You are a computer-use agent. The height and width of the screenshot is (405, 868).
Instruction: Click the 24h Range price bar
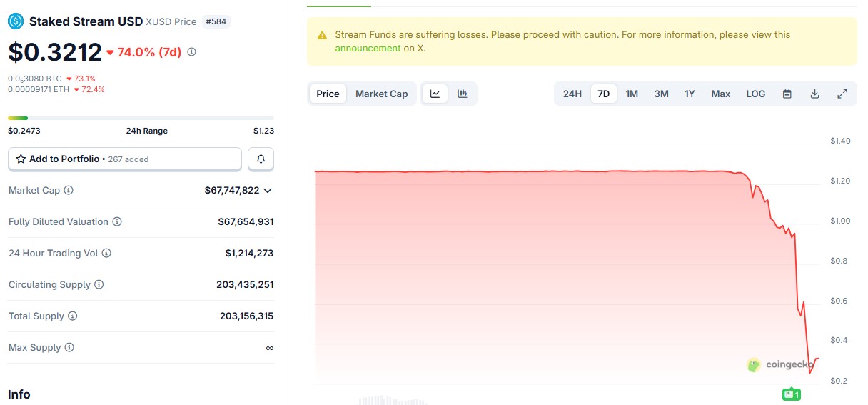click(141, 118)
